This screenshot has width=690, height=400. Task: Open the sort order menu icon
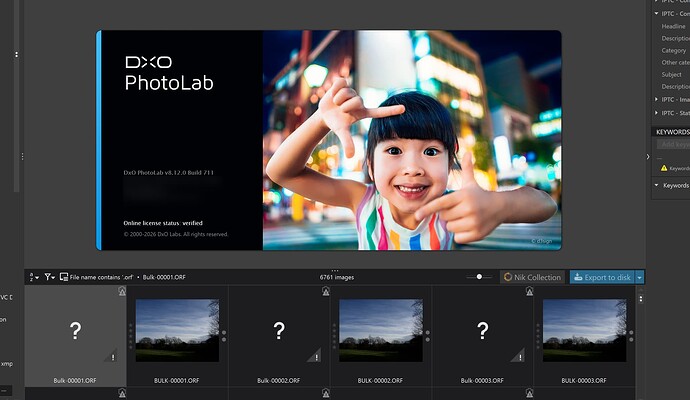click(35, 276)
